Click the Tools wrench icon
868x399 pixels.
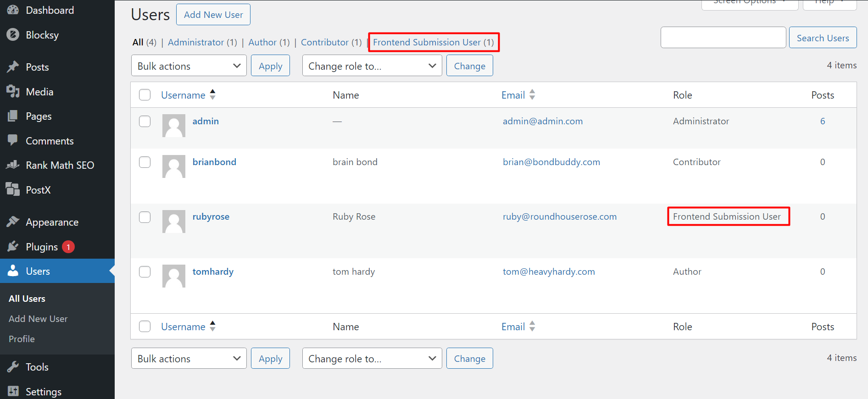click(x=13, y=367)
